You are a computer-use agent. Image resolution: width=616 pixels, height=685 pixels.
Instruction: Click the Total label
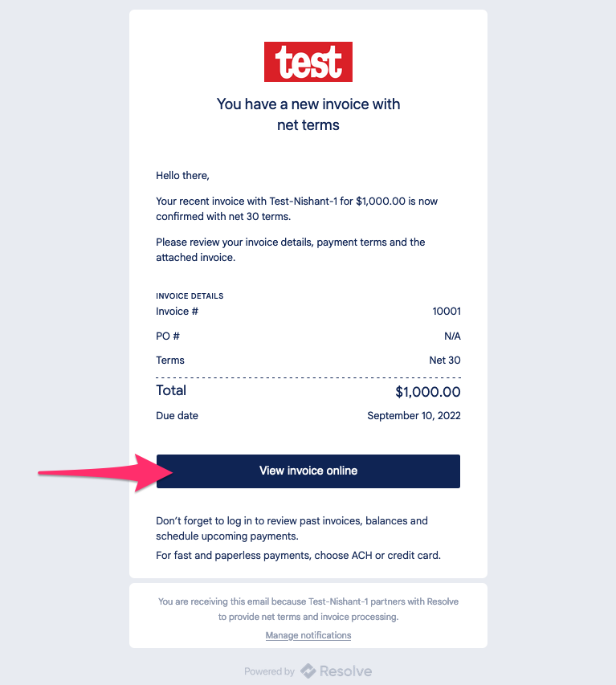171,390
